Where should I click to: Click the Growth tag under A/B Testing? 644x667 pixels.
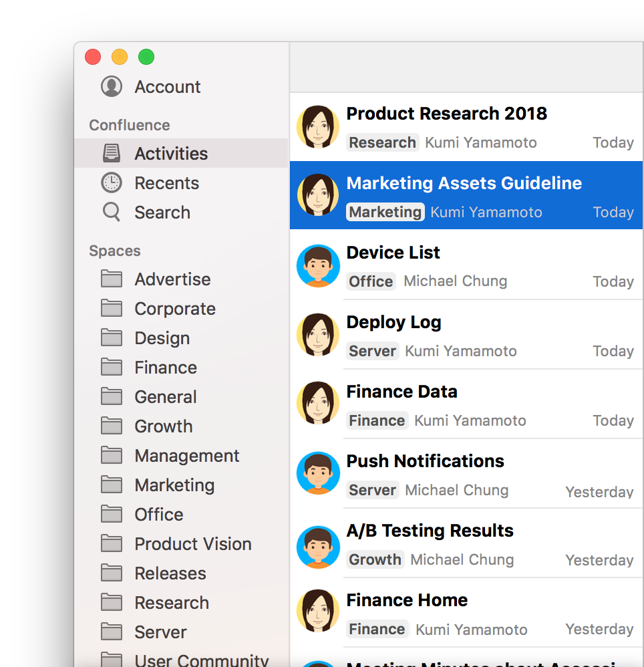pyautogui.click(x=375, y=559)
